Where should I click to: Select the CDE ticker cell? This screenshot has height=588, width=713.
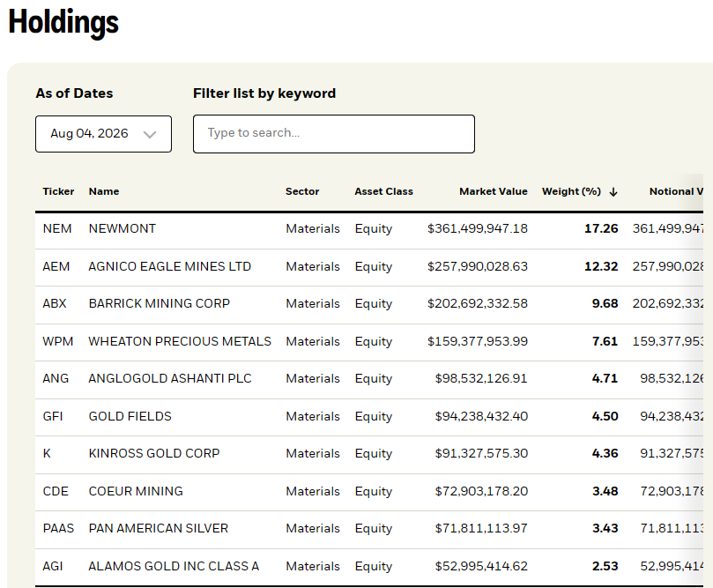point(56,491)
